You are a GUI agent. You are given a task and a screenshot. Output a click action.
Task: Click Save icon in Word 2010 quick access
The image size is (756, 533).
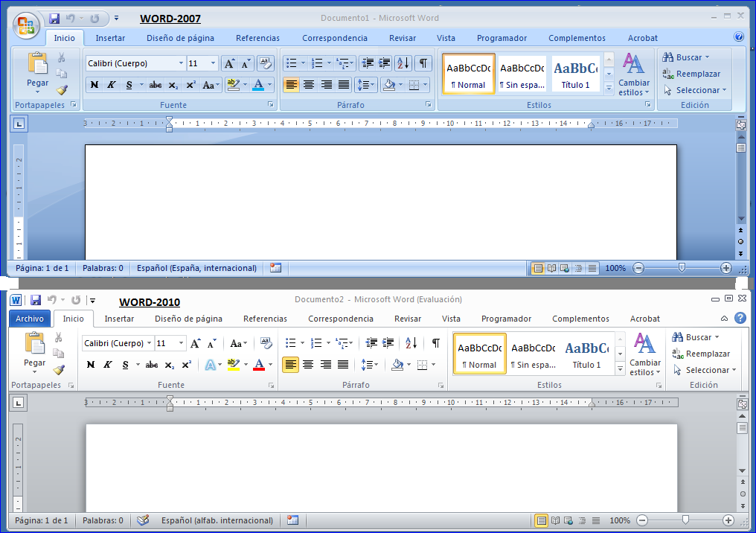[35, 300]
